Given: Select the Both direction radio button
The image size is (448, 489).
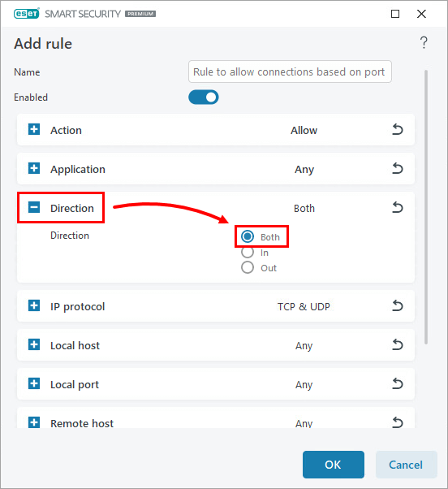Looking at the screenshot, I should (x=248, y=236).
